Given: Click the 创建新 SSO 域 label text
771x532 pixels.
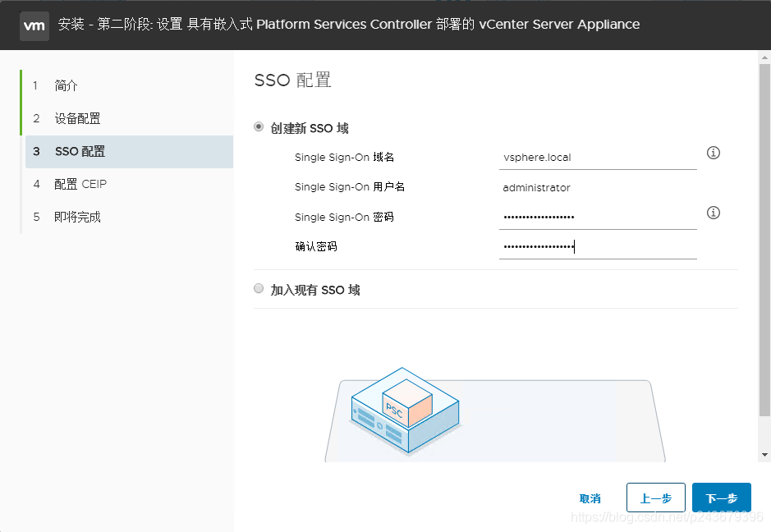Looking at the screenshot, I should tap(310, 128).
